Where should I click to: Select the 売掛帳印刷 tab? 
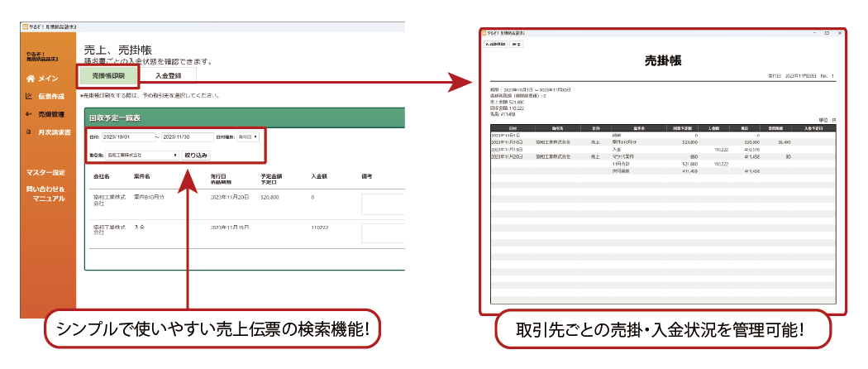[108, 75]
